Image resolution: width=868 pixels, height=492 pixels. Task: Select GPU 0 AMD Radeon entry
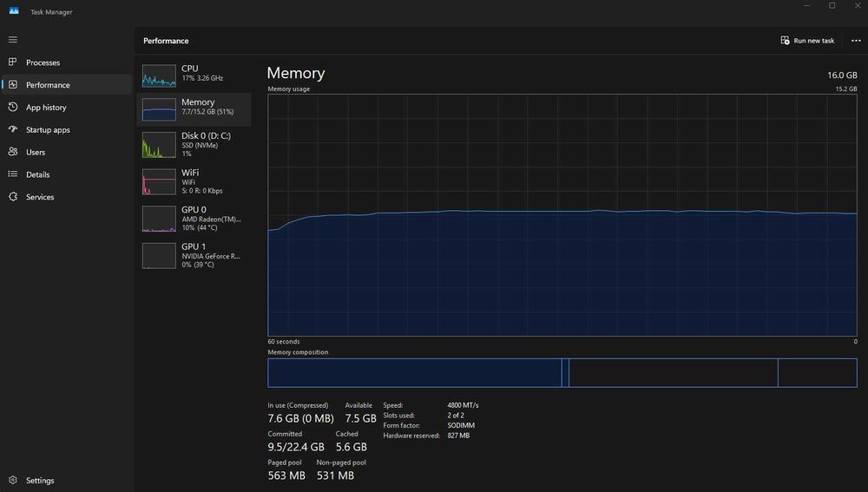click(x=194, y=218)
